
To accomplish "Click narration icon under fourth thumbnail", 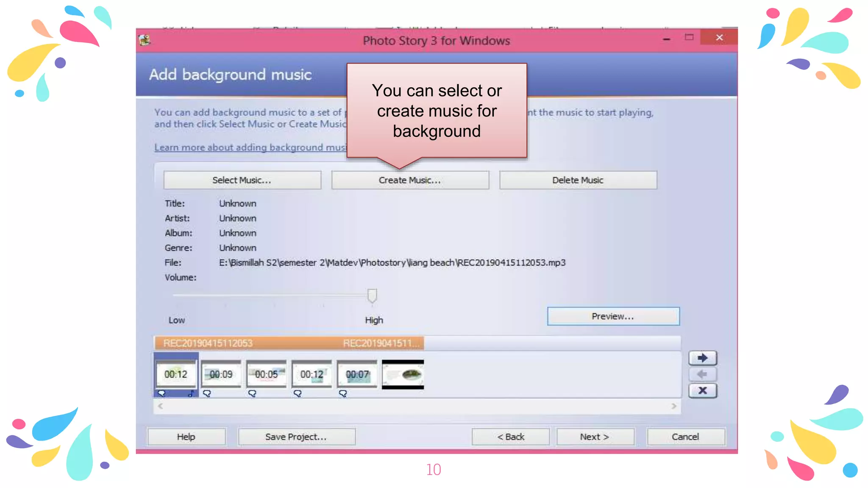I will pyautogui.click(x=298, y=394).
